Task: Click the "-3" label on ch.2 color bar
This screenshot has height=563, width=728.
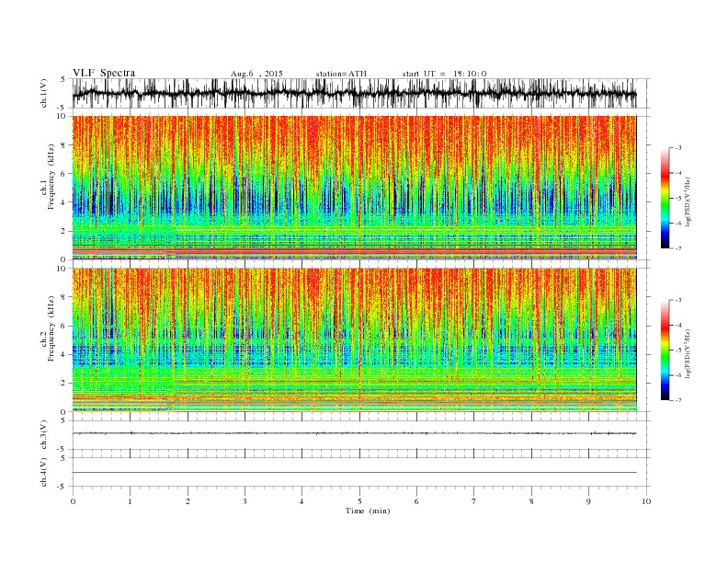Action: [677, 301]
